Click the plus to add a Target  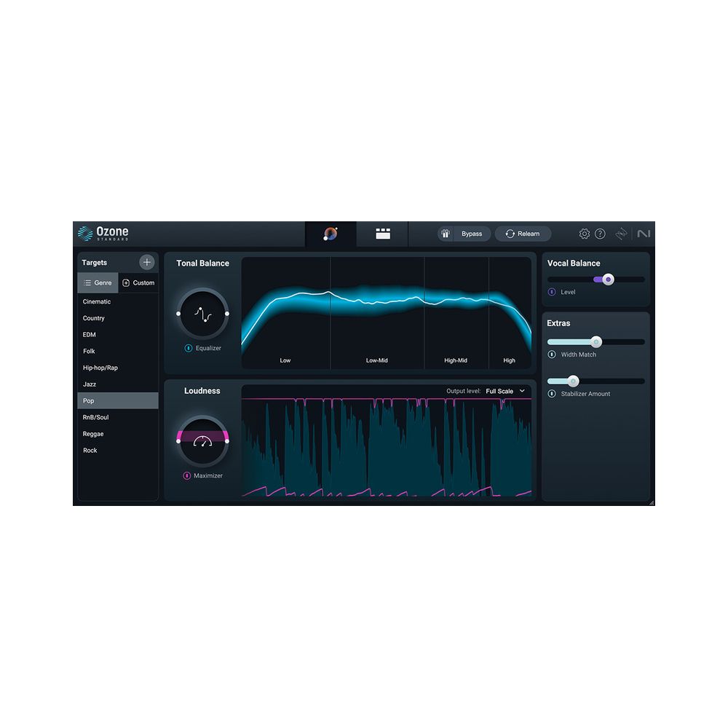pos(146,262)
